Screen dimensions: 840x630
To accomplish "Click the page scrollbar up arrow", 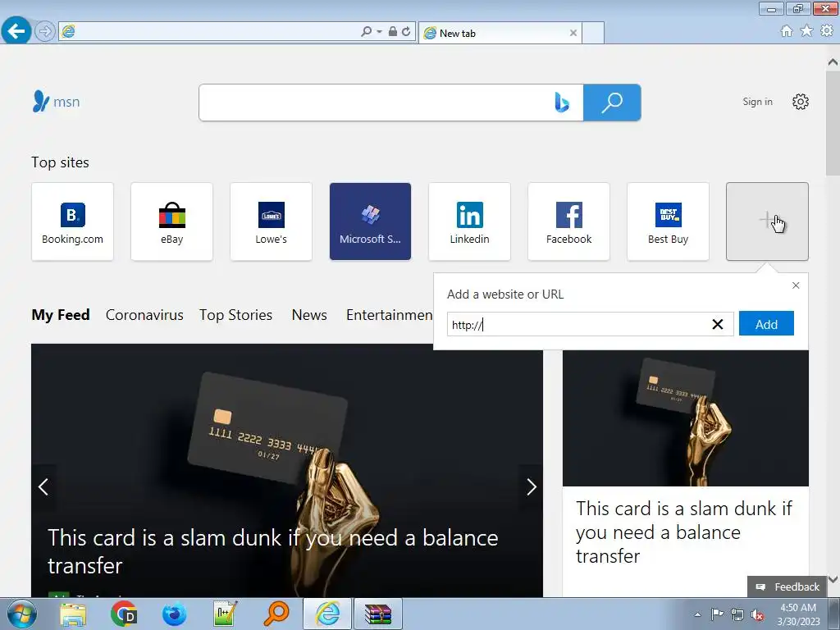I will point(833,62).
